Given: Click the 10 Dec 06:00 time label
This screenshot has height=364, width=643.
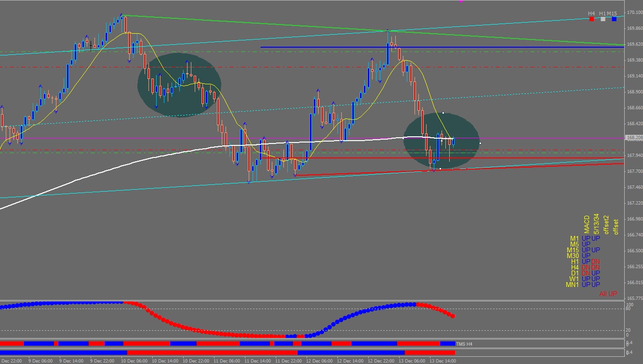Looking at the screenshot, I should coord(134,361).
